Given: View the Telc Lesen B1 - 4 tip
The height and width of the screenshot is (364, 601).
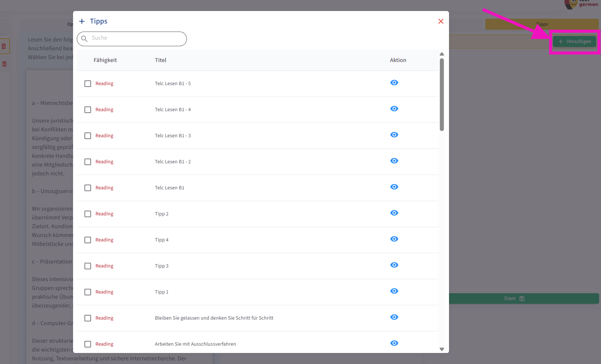Looking at the screenshot, I should 394,109.
